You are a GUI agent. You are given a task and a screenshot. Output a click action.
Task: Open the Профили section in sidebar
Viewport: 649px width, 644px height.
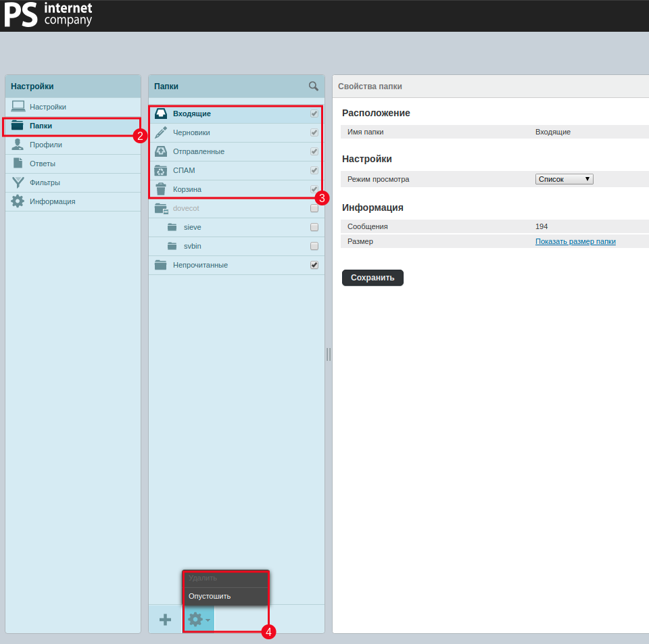tap(73, 145)
